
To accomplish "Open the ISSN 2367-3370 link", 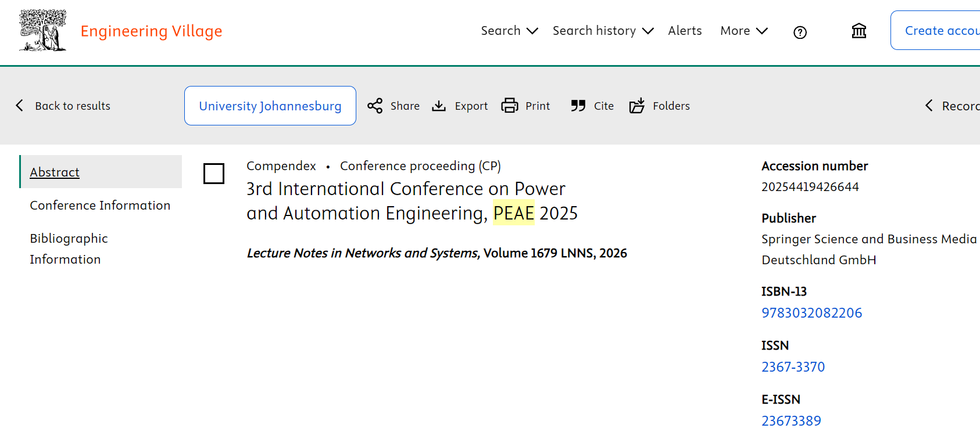I will (793, 367).
